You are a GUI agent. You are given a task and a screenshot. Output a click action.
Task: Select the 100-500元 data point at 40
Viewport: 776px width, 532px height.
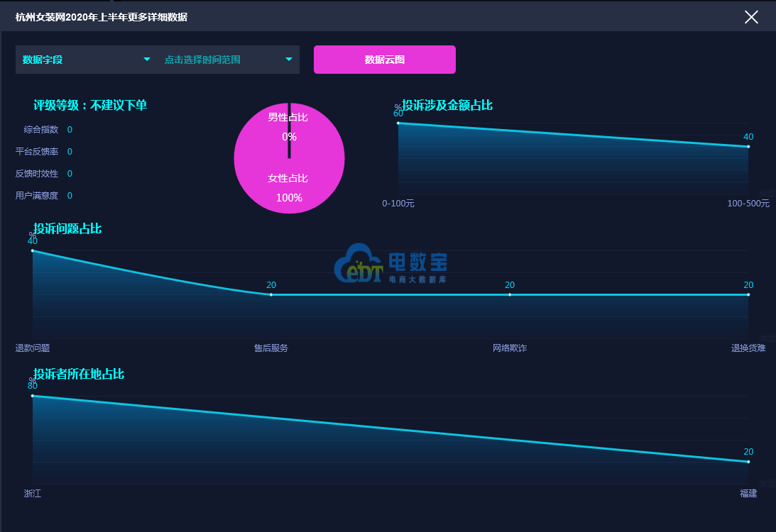[748, 147]
